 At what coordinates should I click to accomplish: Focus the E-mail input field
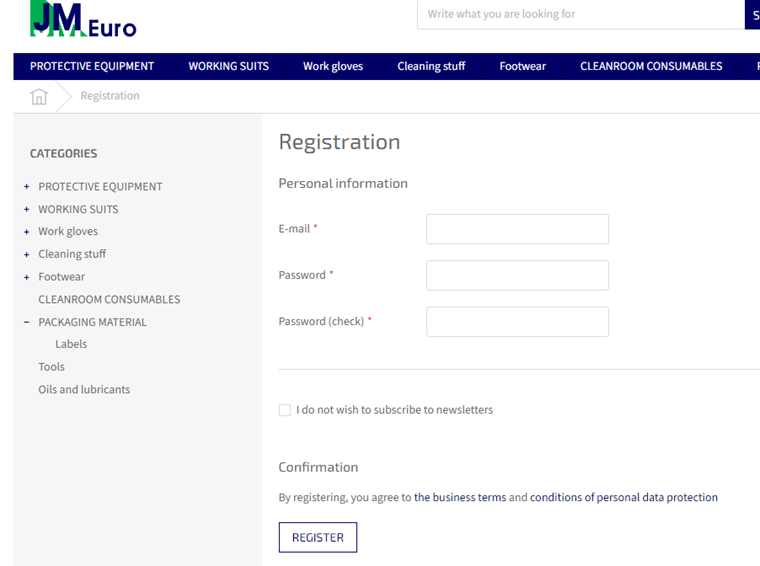[x=518, y=229]
